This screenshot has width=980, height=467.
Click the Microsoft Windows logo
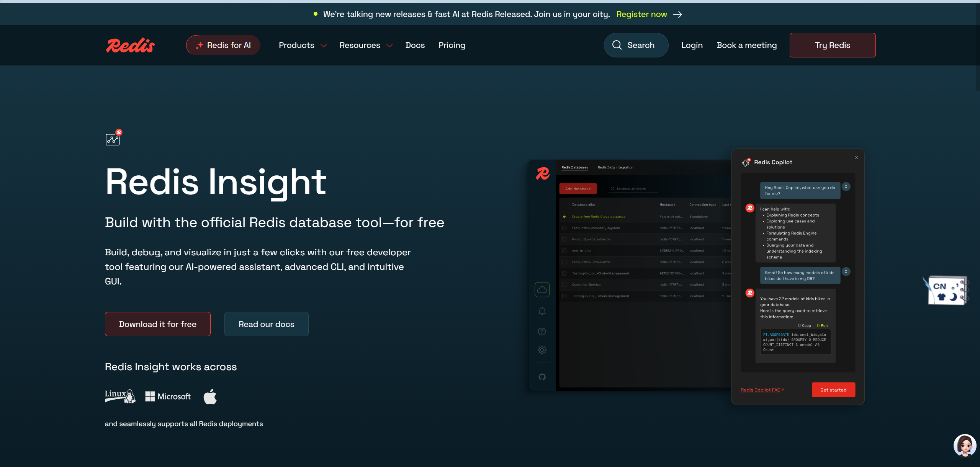point(168,396)
